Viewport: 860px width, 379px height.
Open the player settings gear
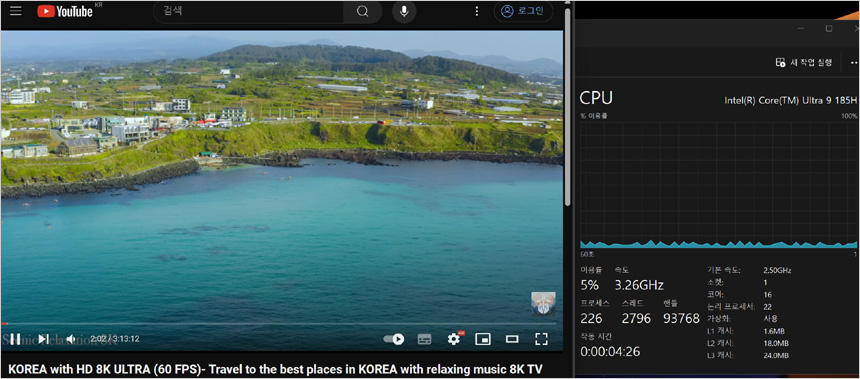click(454, 339)
